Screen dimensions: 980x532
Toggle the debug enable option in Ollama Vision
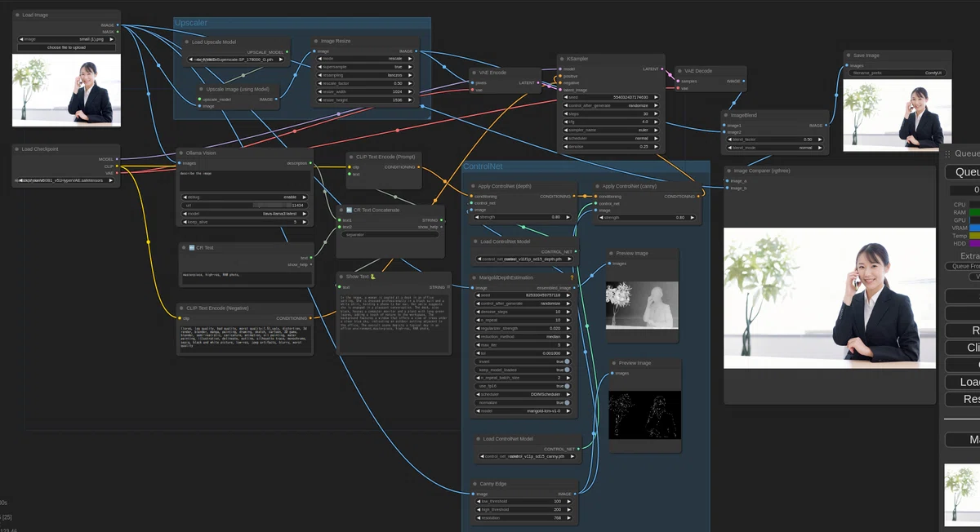pos(244,197)
